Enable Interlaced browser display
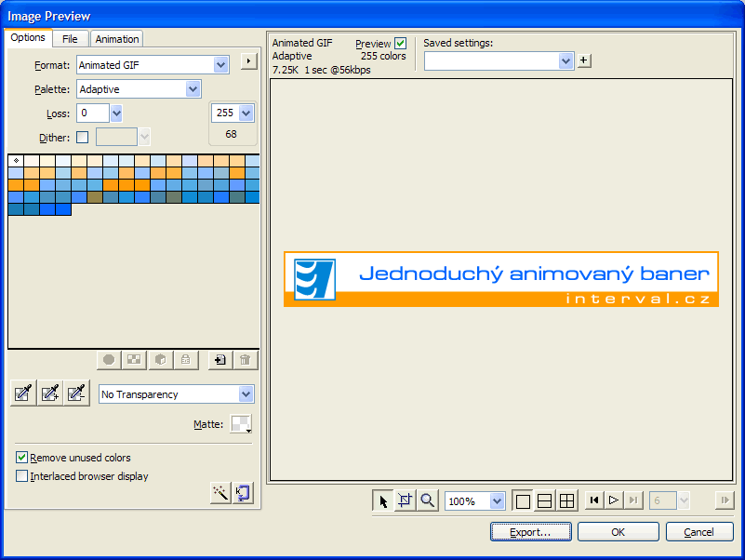Viewport: 745px width, 560px height. coord(21,476)
